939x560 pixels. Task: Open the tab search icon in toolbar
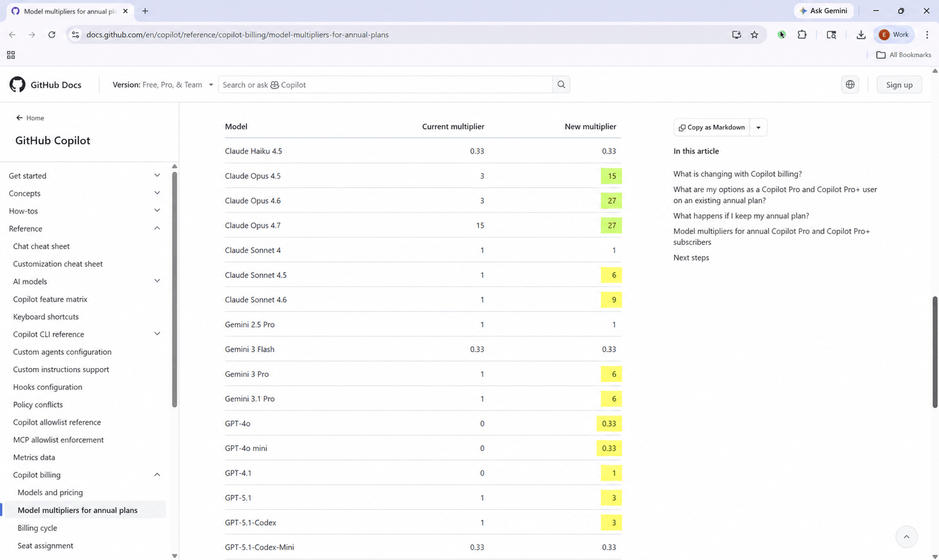coord(831,35)
